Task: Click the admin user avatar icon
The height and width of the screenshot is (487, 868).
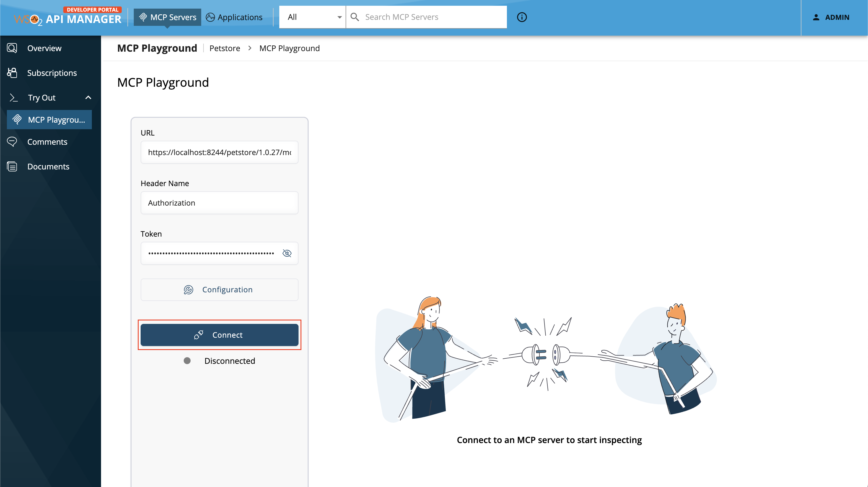Action: point(816,18)
